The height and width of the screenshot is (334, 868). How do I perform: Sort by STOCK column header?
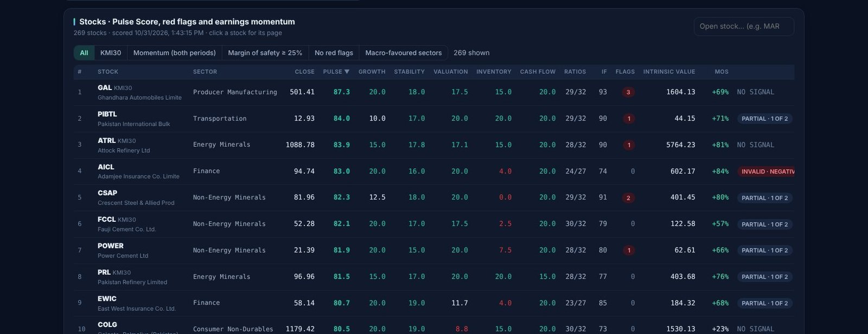click(x=108, y=72)
